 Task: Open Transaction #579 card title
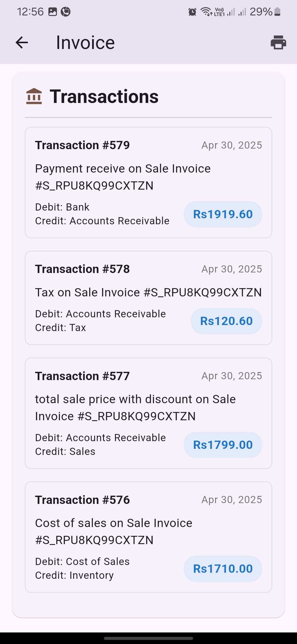pyautogui.click(x=82, y=145)
